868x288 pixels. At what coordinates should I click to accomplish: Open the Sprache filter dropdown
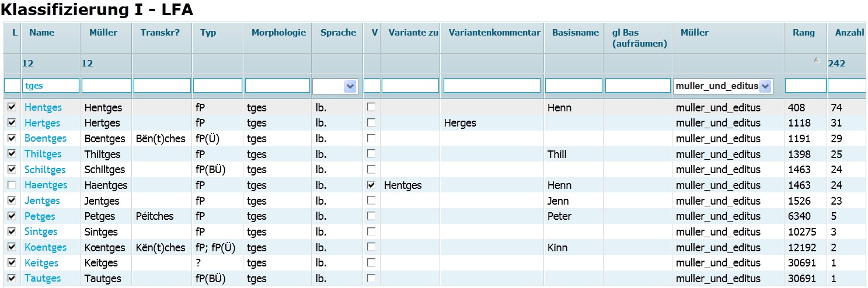coord(350,86)
